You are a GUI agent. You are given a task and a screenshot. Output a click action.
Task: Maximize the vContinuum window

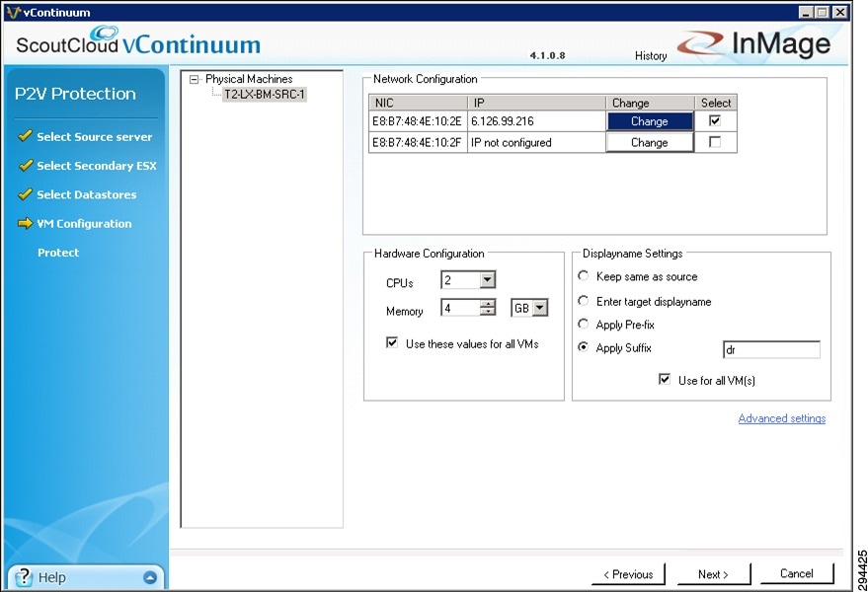(x=824, y=12)
